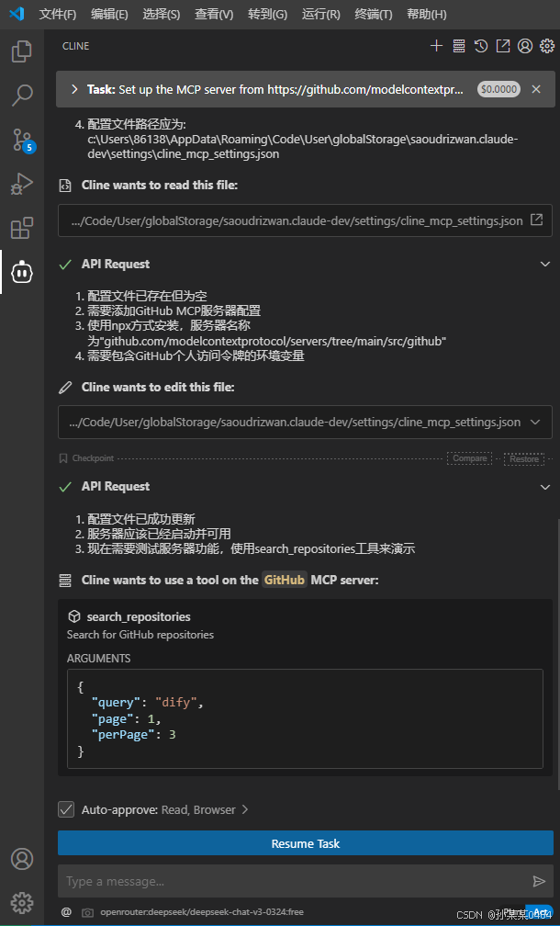Collapse the first API Request chevron
Viewport: 560px width, 926px height.
click(545, 264)
